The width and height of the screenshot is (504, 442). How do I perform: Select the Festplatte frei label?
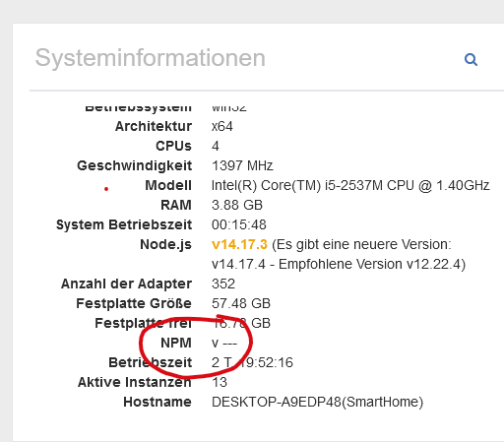point(143,323)
